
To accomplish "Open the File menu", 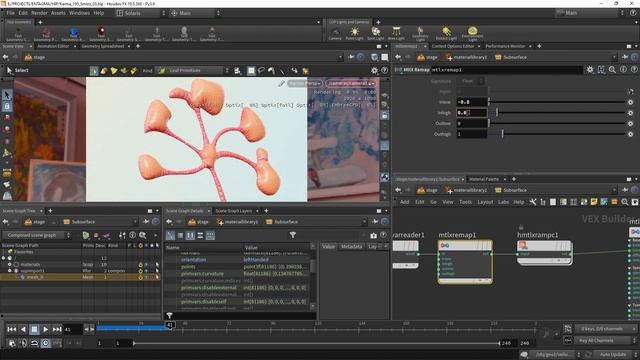I will (x=10, y=13).
